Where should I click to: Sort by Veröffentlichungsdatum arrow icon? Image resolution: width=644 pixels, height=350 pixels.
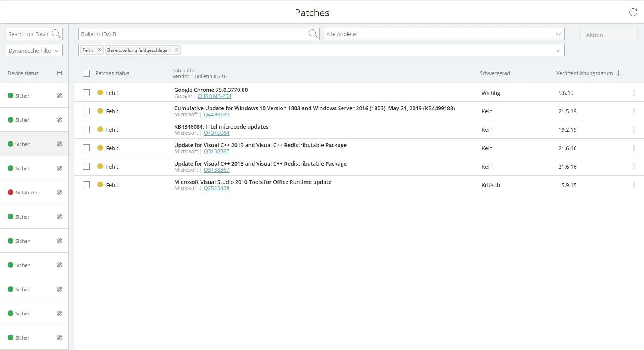pyautogui.click(x=618, y=73)
